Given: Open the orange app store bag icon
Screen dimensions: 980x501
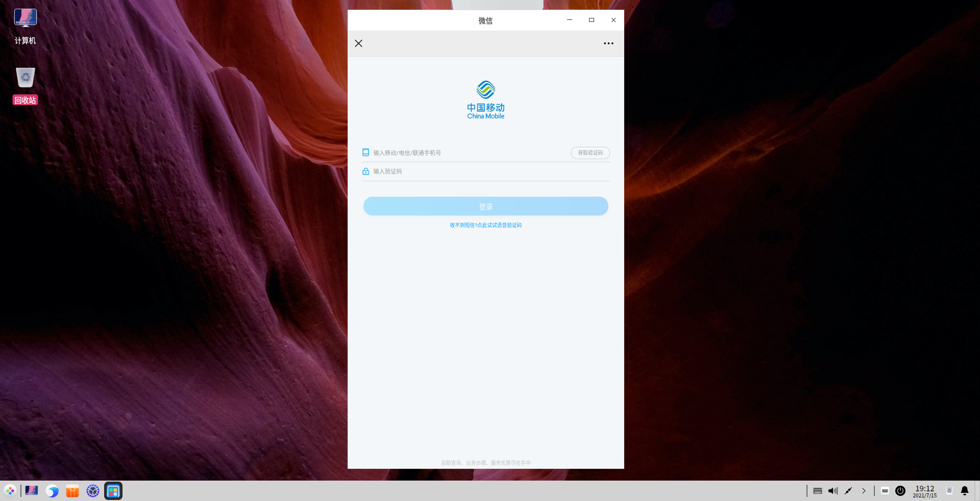Looking at the screenshot, I should [x=72, y=491].
